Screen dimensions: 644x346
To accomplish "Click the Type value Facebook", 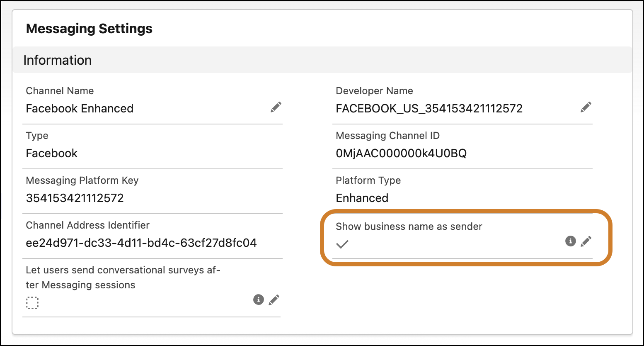I will pos(52,153).
